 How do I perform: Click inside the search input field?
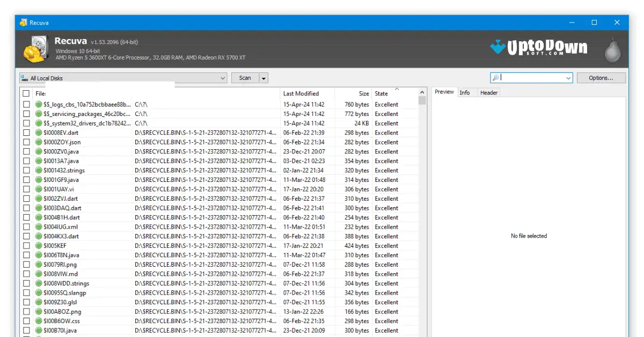[526, 77]
